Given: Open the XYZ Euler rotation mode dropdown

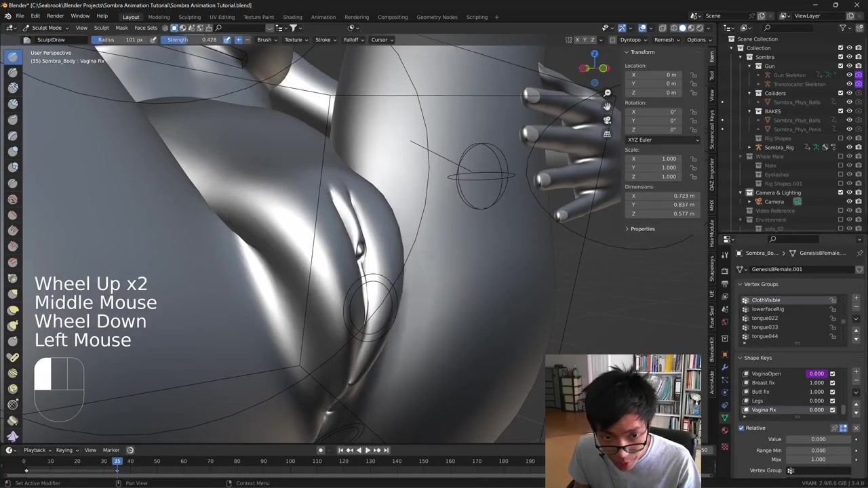Looking at the screenshot, I should tap(663, 140).
